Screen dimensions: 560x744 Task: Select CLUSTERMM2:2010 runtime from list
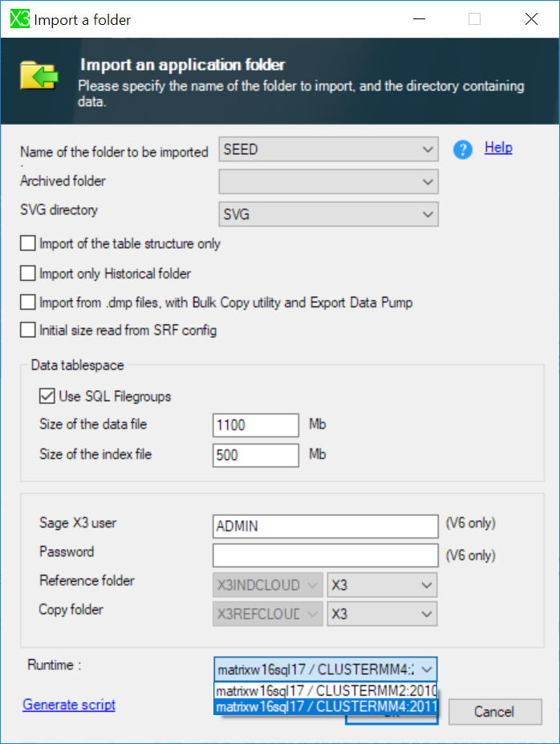point(325,691)
